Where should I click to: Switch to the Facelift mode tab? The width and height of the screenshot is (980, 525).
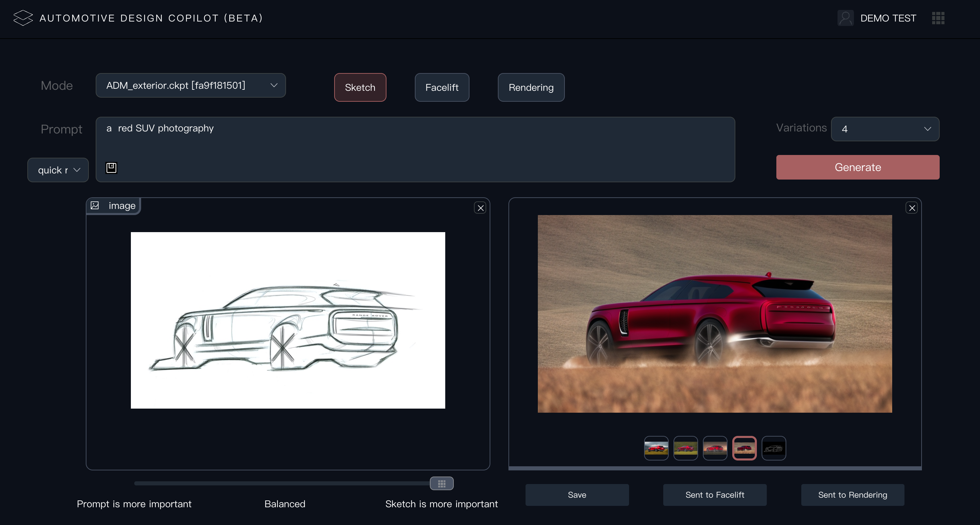point(442,87)
